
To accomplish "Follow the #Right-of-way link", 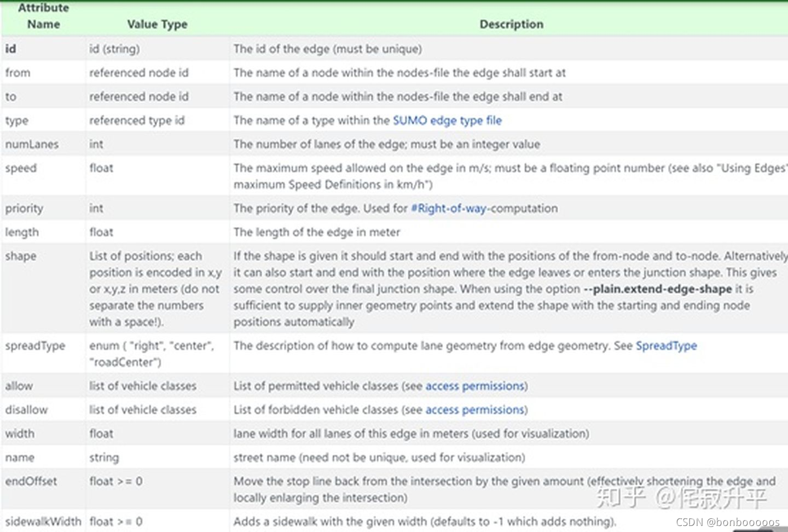I will coord(448,209).
